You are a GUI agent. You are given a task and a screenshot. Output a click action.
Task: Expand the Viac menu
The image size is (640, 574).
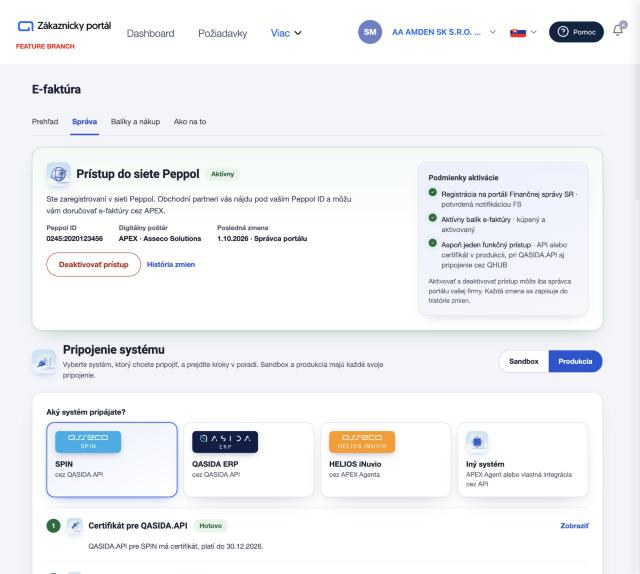tap(286, 33)
